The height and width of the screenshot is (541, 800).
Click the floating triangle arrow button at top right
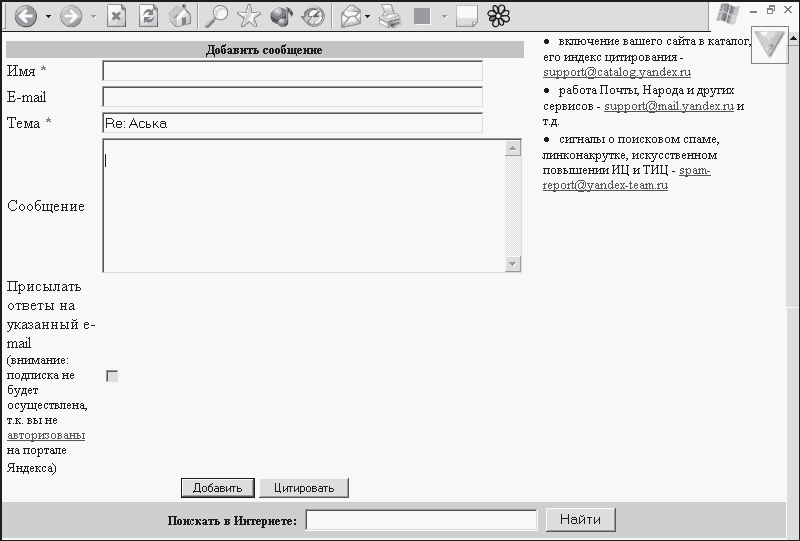pyautogui.click(x=770, y=46)
